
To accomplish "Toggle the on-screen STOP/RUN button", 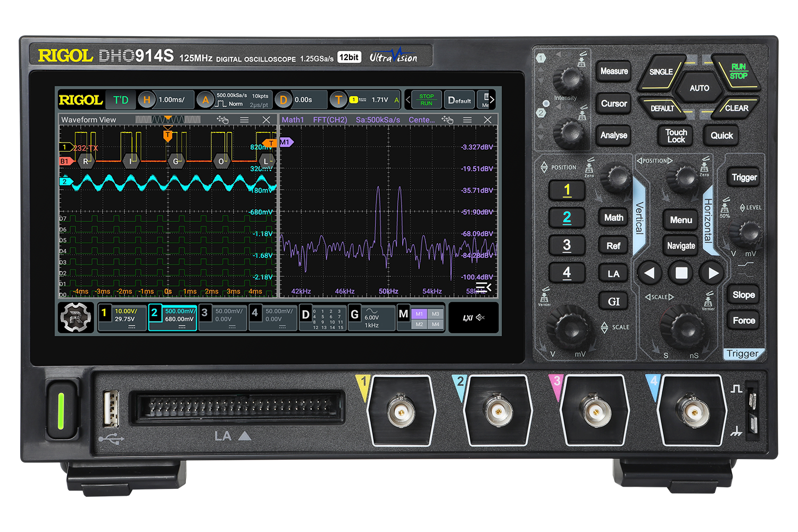I will (426, 100).
